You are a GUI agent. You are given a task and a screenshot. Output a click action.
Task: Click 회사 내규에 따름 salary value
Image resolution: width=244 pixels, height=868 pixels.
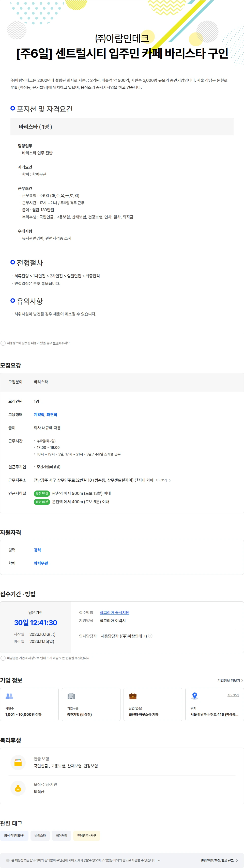[47, 428]
